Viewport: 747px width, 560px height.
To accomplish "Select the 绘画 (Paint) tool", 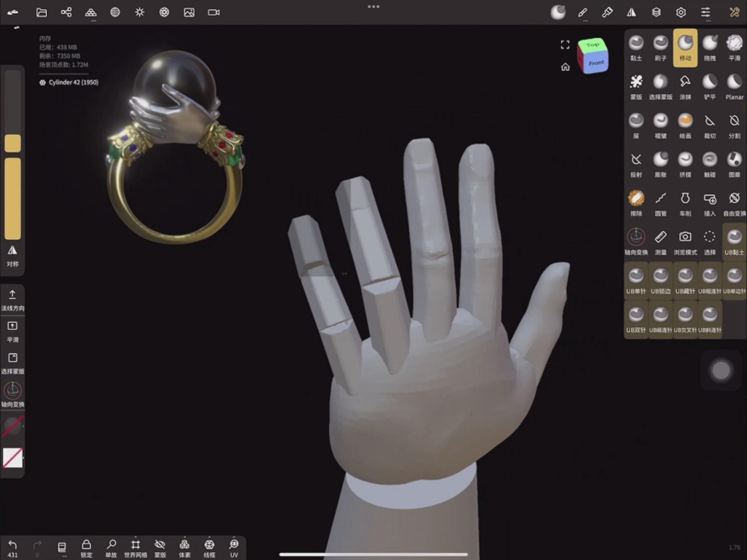I will click(685, 125).
